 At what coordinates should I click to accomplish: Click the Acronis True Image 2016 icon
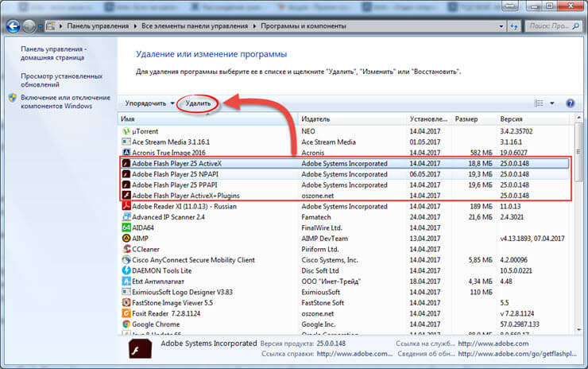point(126,153)
